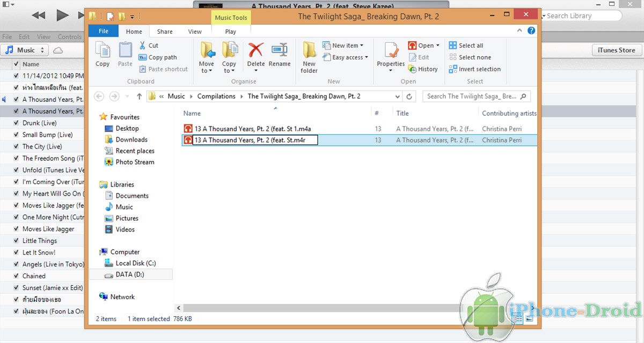
Task: Expand the Open dropdown arrow in ribbon
Action: [x=437, y=46]
